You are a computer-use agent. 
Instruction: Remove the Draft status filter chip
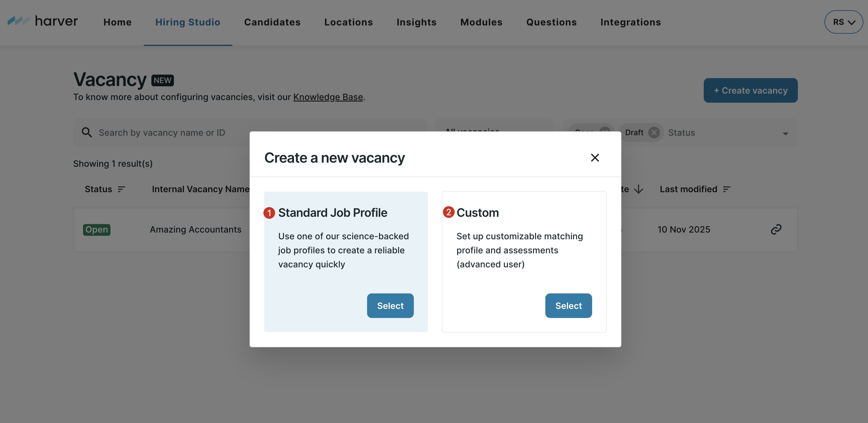coord(654,133)
